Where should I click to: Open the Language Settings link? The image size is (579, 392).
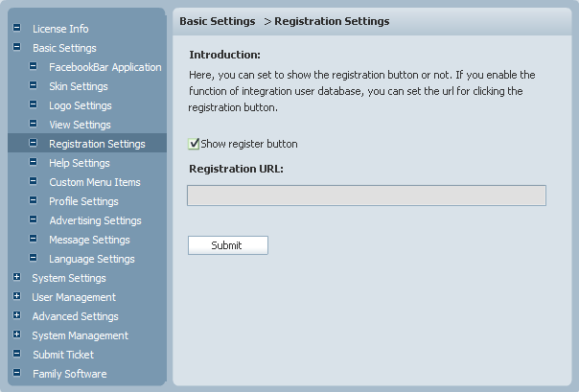[92, 259]
